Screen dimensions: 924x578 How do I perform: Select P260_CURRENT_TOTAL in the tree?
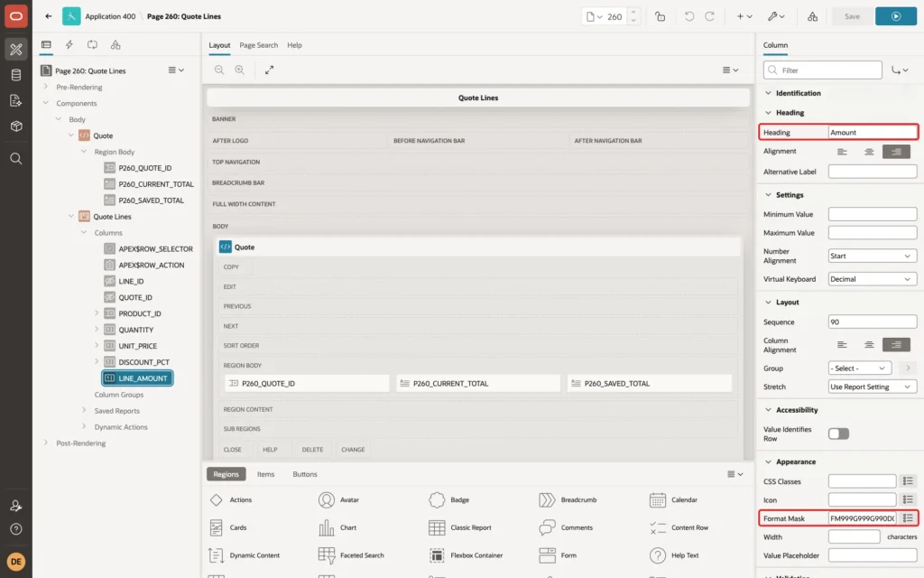[155, 184]
